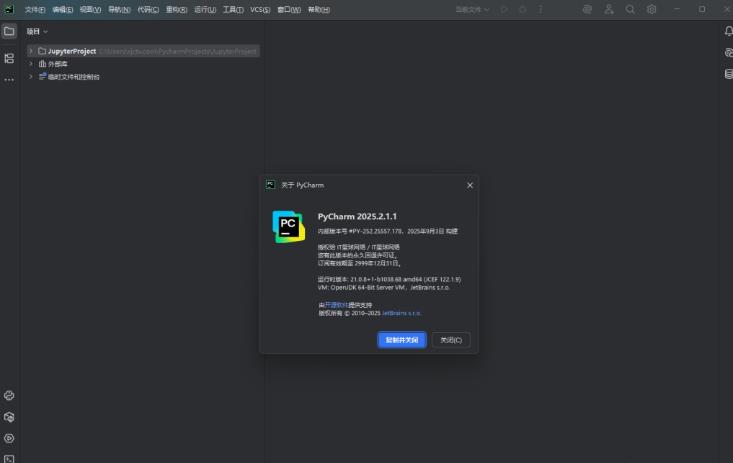Click the blue 复制并关闭 button
Screen dimensions: 733x463
[402, 340]
